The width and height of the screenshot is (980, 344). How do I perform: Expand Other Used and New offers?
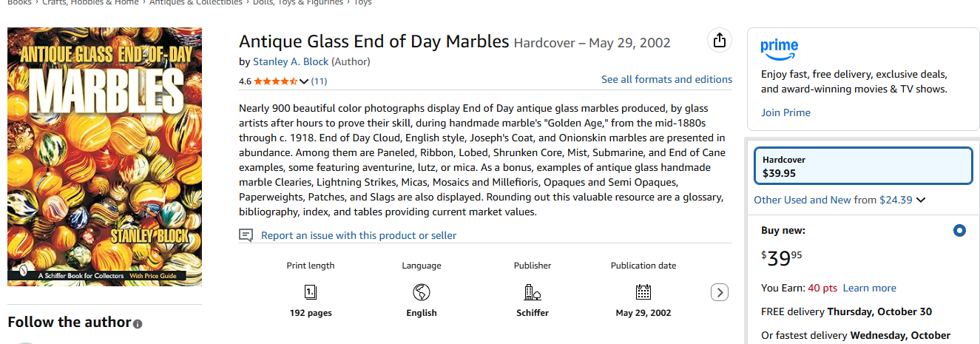pos(839,200)
